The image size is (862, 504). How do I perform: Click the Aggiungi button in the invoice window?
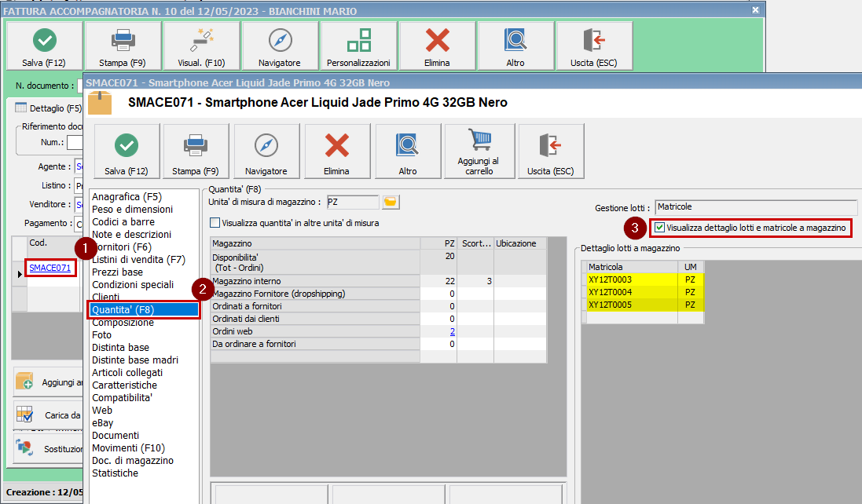click(49, 382)
